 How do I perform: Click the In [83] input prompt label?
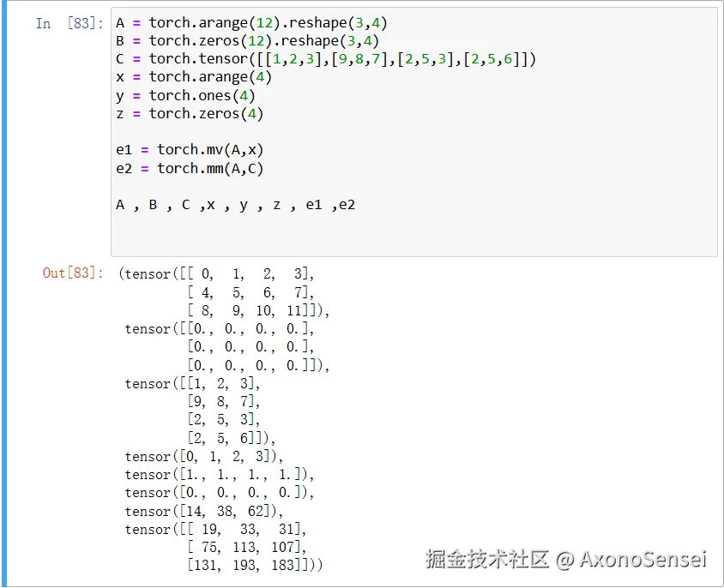coord(69,22)
